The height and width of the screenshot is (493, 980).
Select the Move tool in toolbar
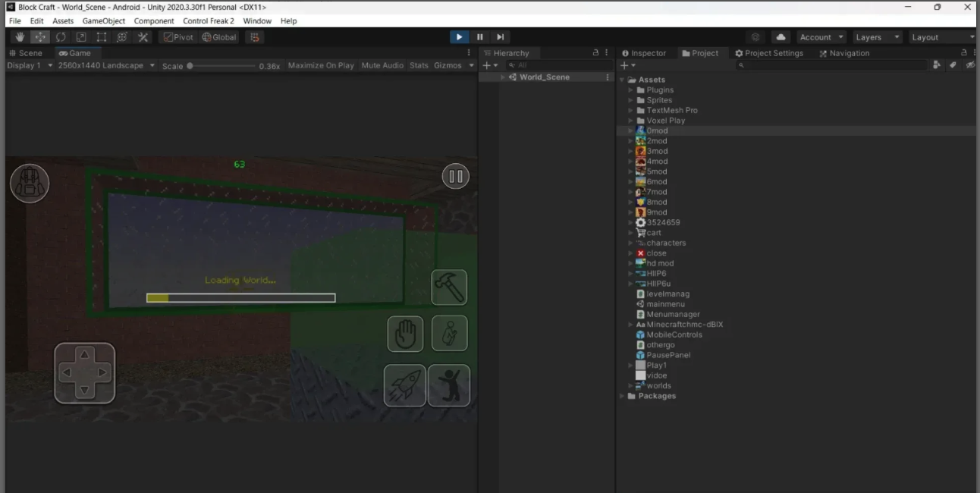pyautogui.click(x=40, y=37)
